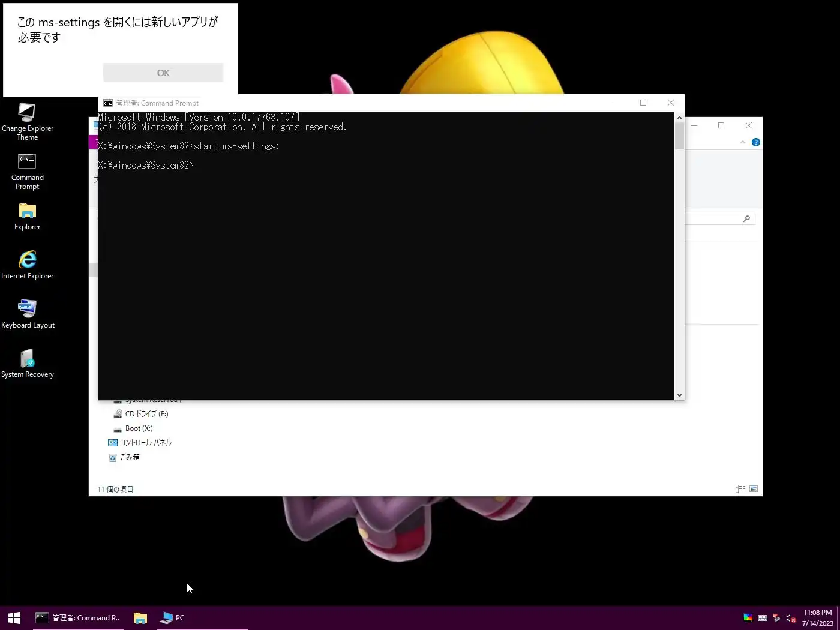Click OK in the ms-settings dialog
The height and width of the screenshot is (630, 840).
click(163, 73)
